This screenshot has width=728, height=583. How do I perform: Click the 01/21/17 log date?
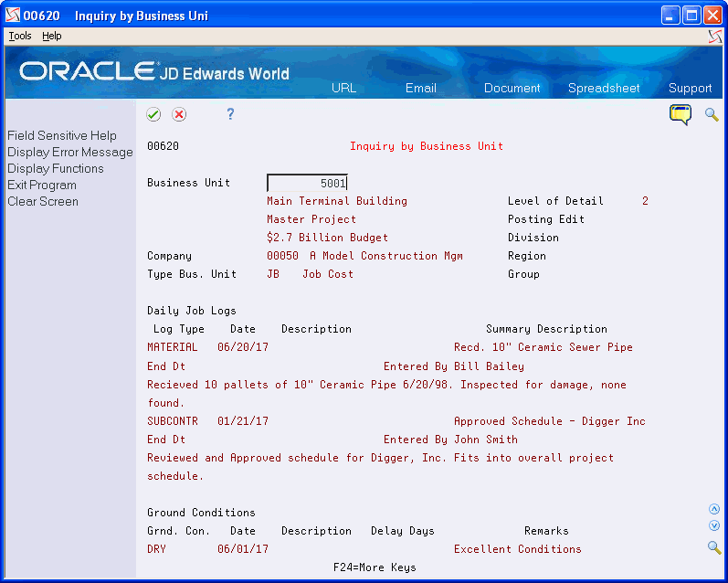[x=243, y=421]
